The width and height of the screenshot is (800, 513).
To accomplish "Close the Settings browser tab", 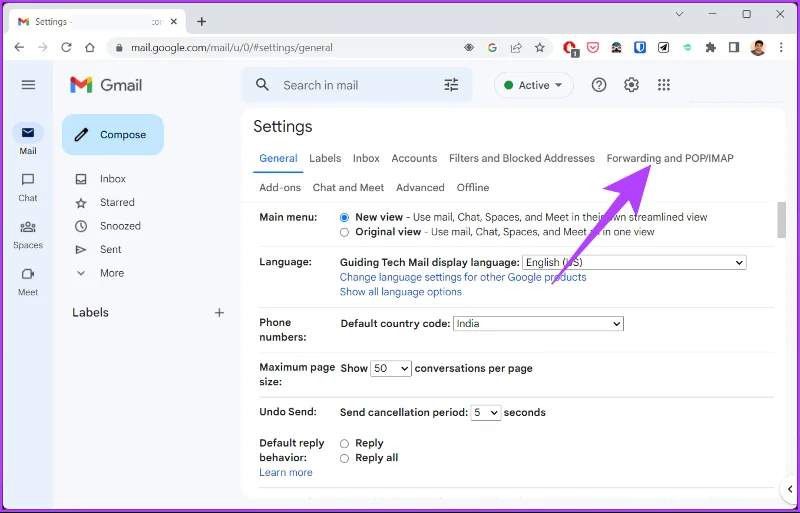I will pos(173,21).
